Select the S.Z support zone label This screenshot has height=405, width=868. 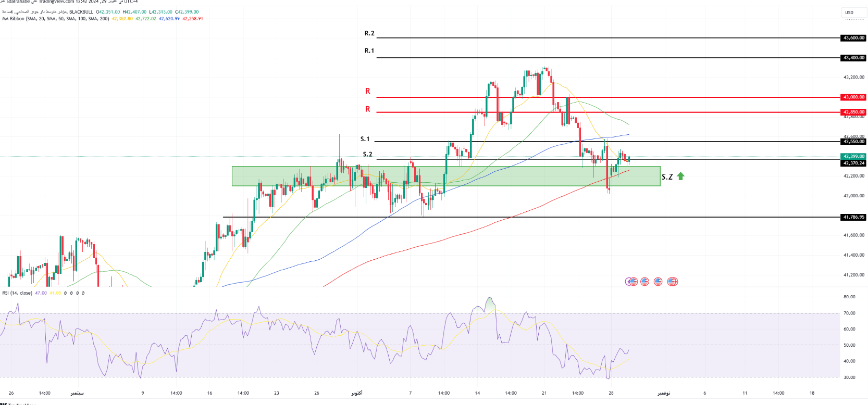[667, 177]
